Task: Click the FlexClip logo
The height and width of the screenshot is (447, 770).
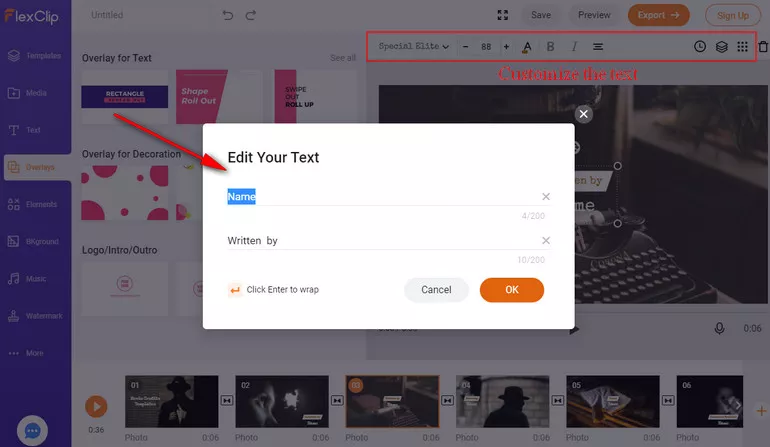Action: (32, 17)
